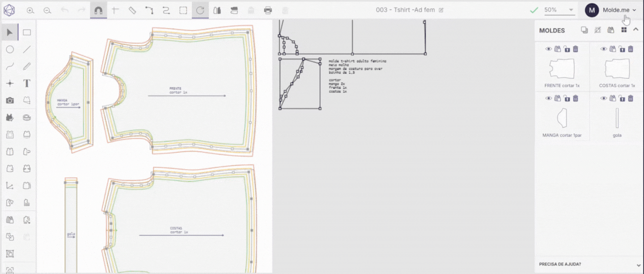The height and width of the screenshot is (274, 644).
Task: Select the rectangle shape tool
Action: click(27, 32)
